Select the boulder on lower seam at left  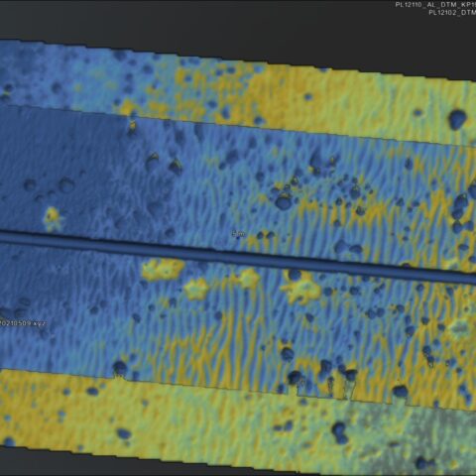120,368
